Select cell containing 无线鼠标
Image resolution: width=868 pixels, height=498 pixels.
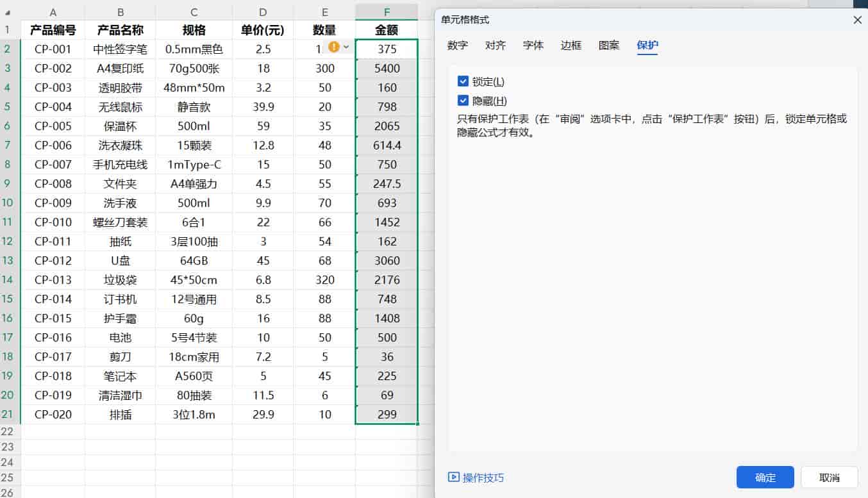coord(120,106)
